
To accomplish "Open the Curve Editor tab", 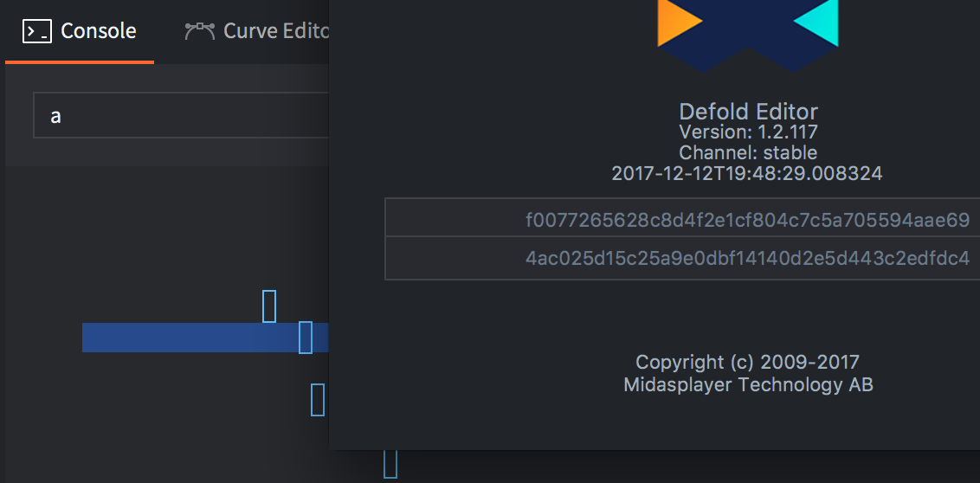I will click(x=256, y=30).
